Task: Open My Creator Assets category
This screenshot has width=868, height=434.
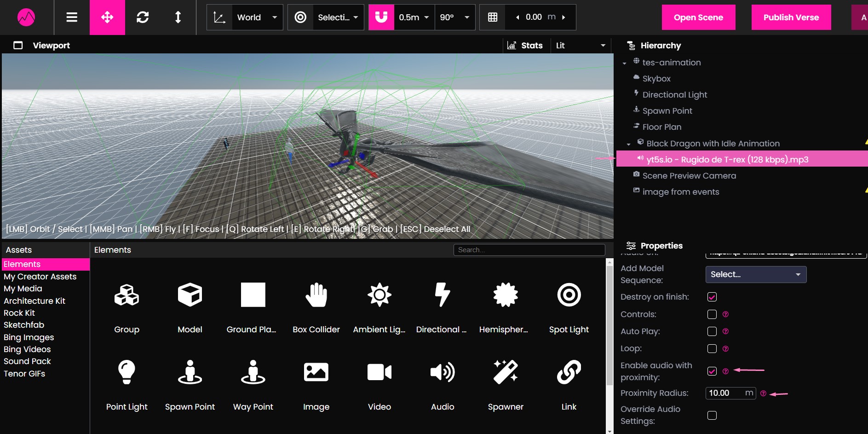Action: [x=40, y=277]
